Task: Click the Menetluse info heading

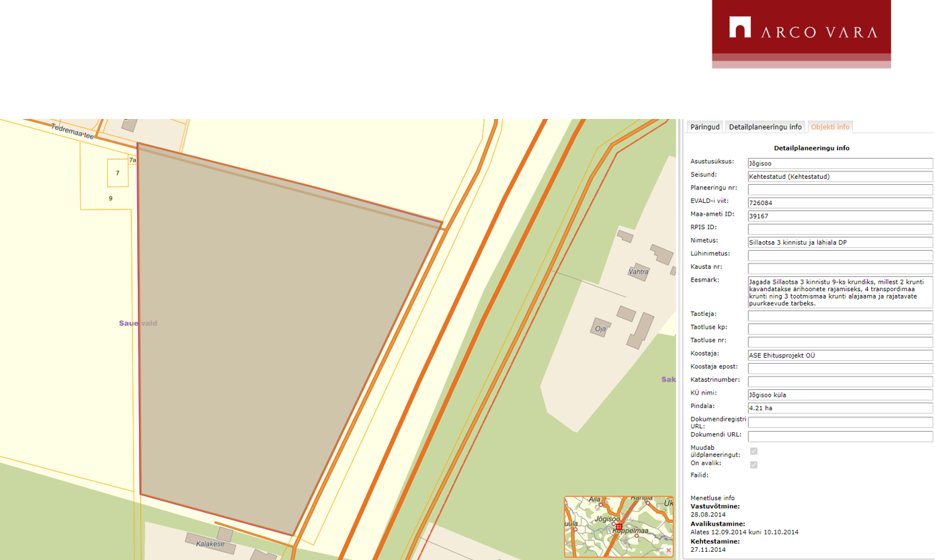Action: click(x=713, y=498)
